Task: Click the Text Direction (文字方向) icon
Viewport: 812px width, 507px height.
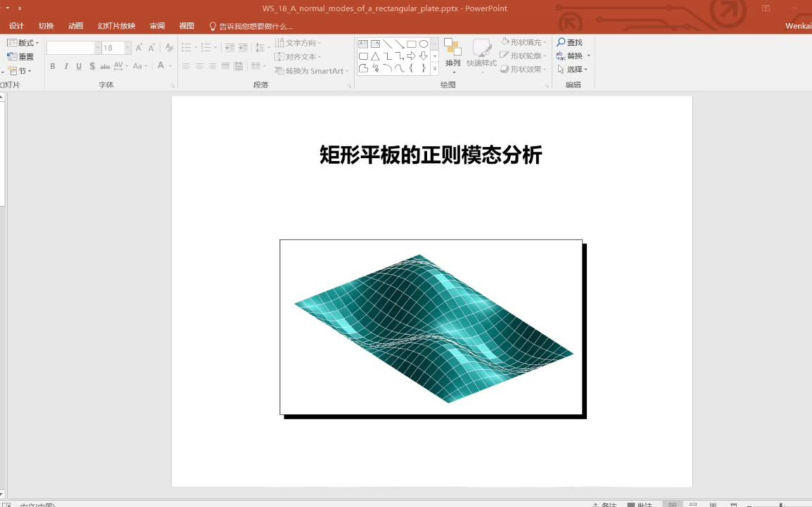Action: click(298, 43)
